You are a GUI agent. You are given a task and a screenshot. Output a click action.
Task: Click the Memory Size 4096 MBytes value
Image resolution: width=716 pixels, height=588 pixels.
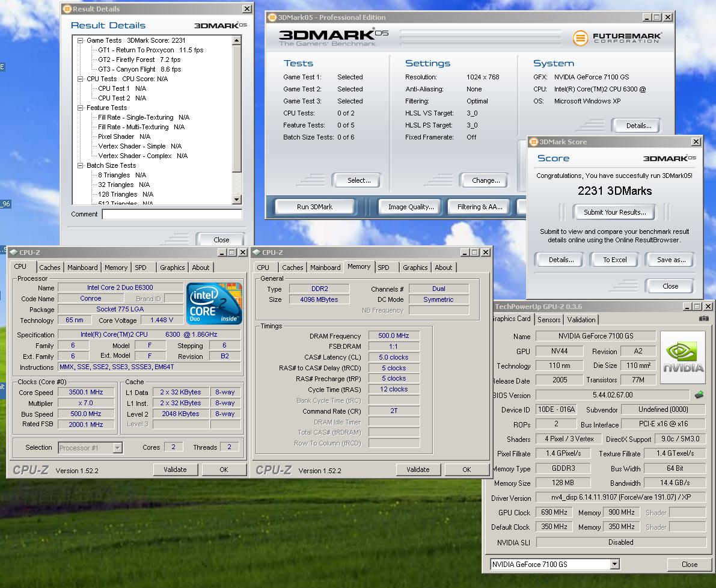click(x=319, y=299)
